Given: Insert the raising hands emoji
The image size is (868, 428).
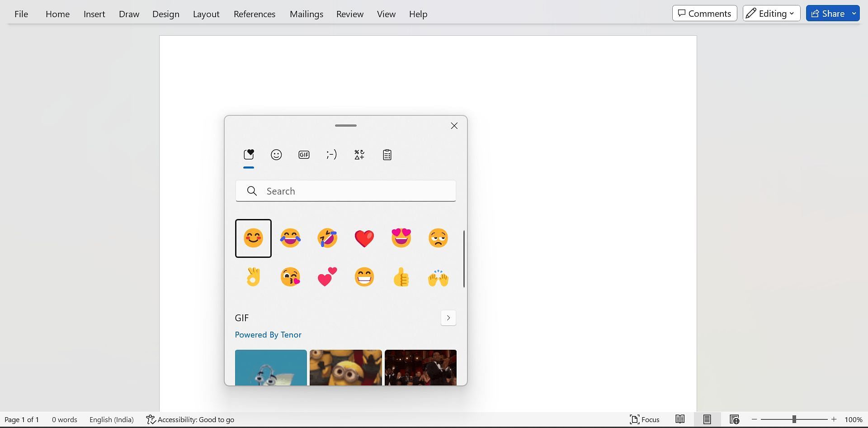Looking at the screenshot, I should click(x=439, y=277).
